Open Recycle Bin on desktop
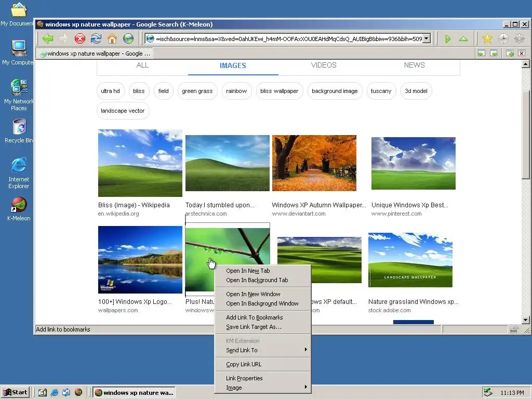Image resolution: width=532 pixels, height=399 pixels. [x=19, y=131]
